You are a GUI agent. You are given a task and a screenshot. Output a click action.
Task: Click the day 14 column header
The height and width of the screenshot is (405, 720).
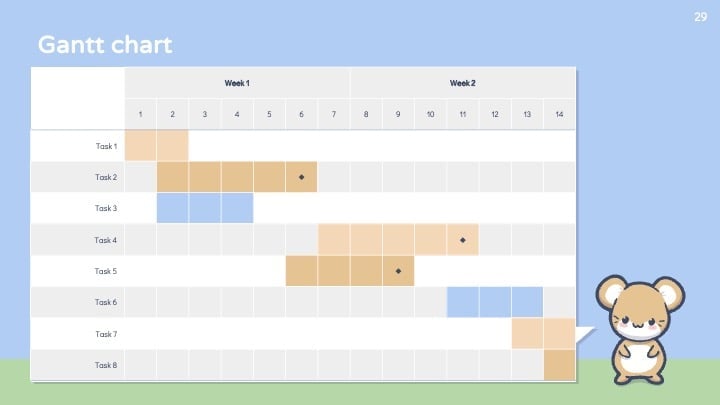coord(559,114)
